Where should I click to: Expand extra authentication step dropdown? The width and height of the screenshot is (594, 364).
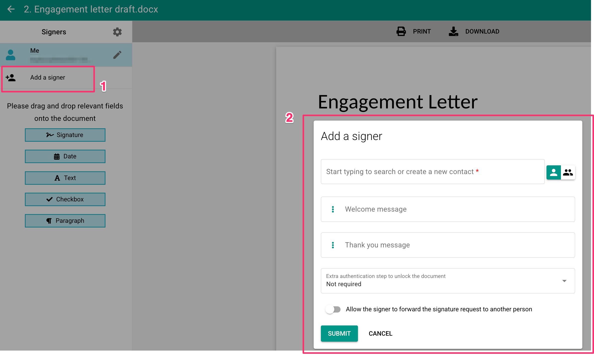coord(564,281)
